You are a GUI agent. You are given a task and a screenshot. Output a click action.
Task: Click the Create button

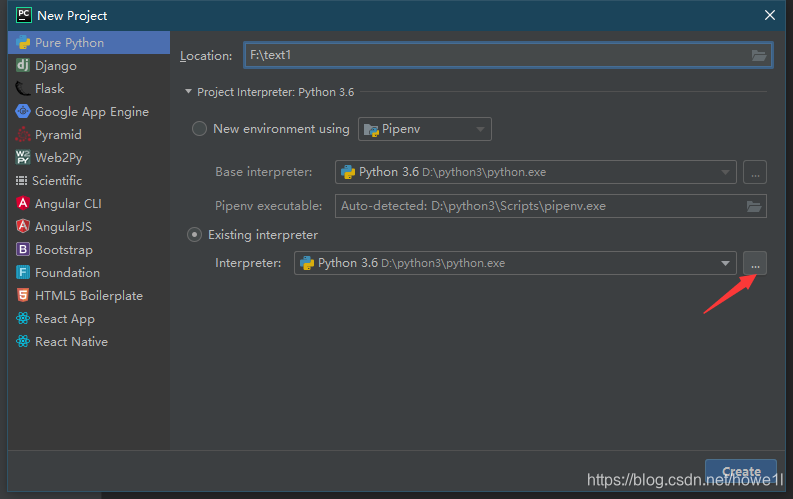coord(741,472)
